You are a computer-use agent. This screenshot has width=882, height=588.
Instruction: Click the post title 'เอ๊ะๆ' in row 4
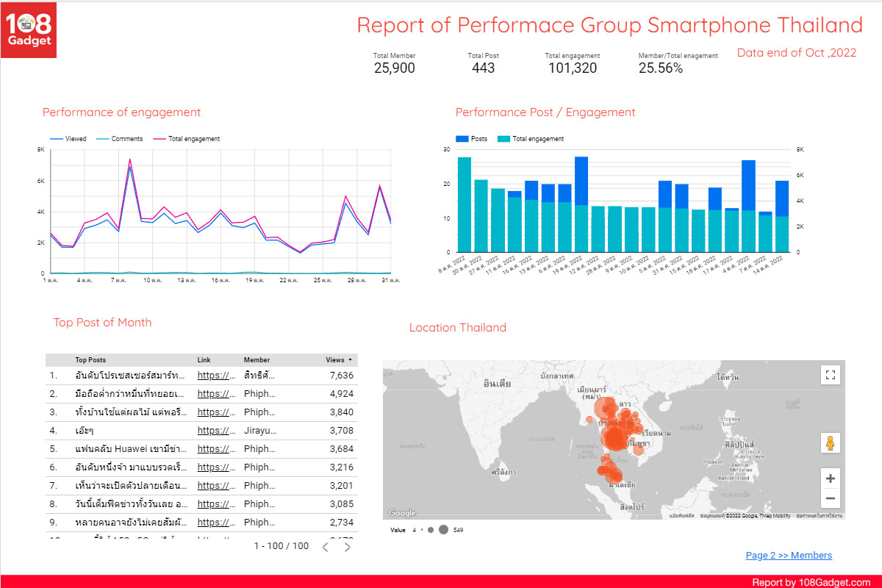(84, 430)
